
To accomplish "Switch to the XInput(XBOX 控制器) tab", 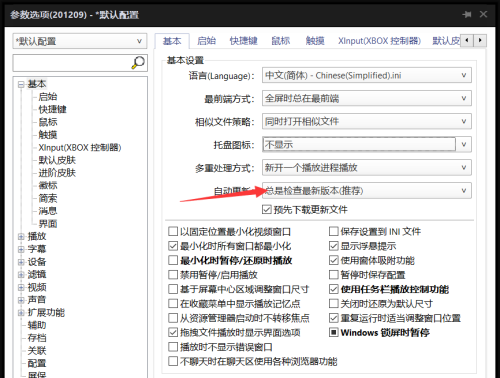I will tap(379, 41).
